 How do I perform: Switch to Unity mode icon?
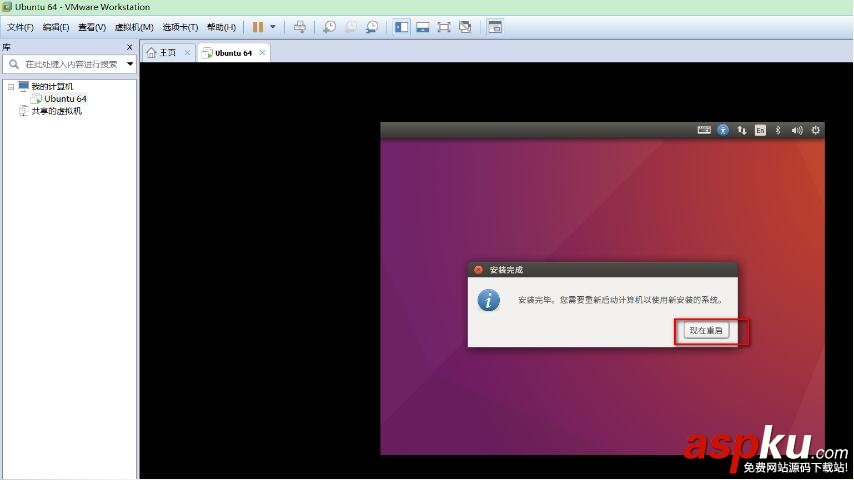465,27
